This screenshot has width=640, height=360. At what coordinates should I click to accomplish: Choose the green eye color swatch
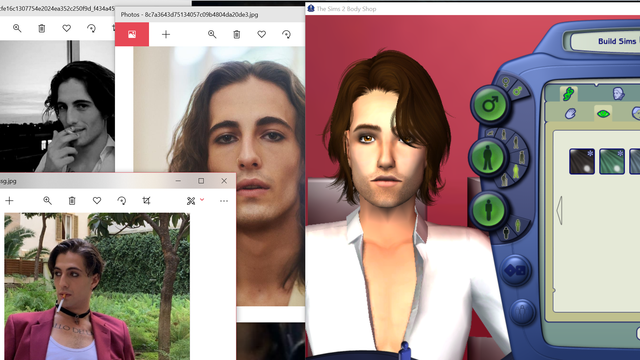(x=612, y=161)
